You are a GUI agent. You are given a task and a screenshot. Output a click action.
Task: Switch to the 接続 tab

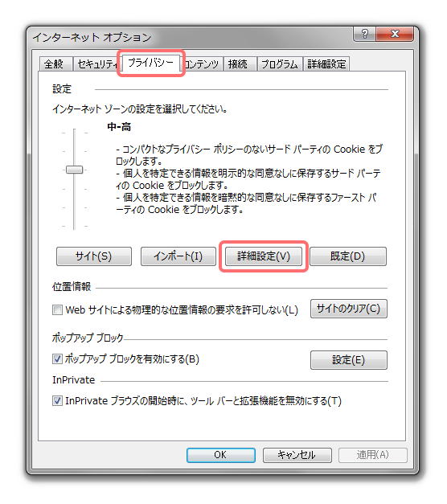pyautogui.click(x=240, y=64)
